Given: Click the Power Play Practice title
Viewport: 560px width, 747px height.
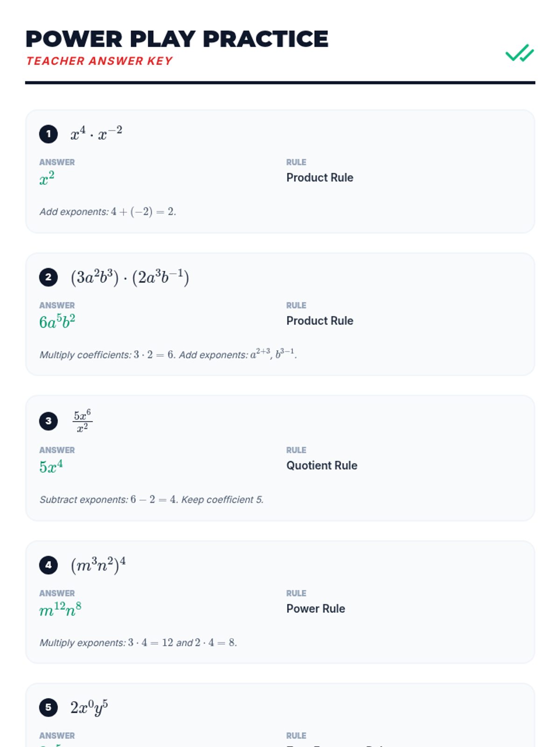Looking at the screenshot, I should pos(177,39).
